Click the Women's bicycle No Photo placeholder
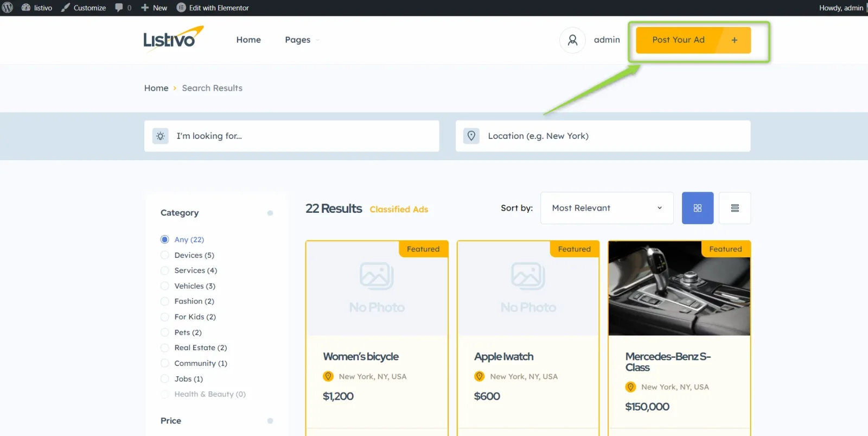The width and height of the screenshot is (868, 436). coord(377,289)
